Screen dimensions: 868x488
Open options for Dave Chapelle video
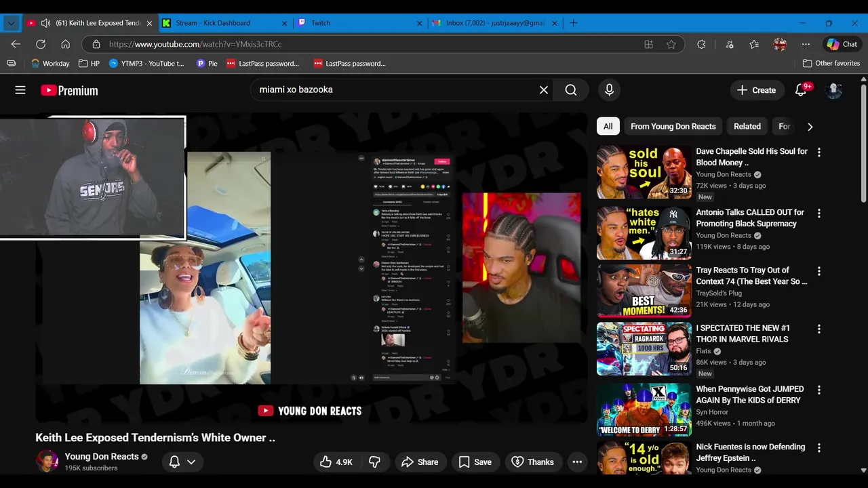(818, 152)
